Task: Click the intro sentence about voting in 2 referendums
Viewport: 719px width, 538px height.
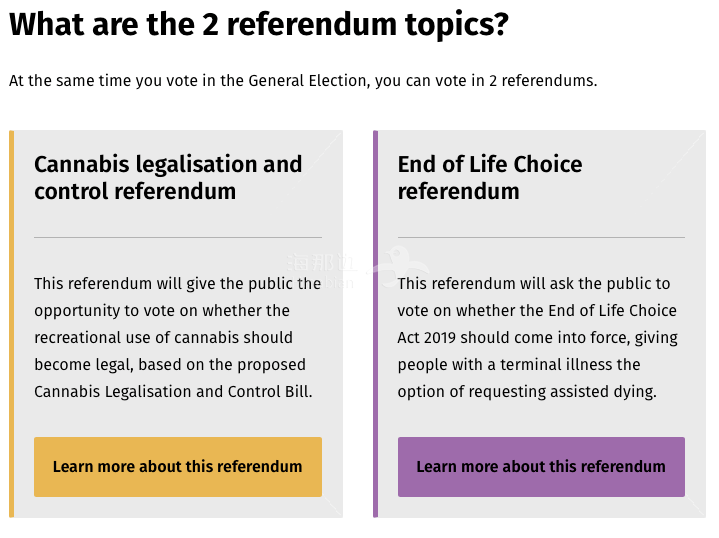Action: coord(303,80)
